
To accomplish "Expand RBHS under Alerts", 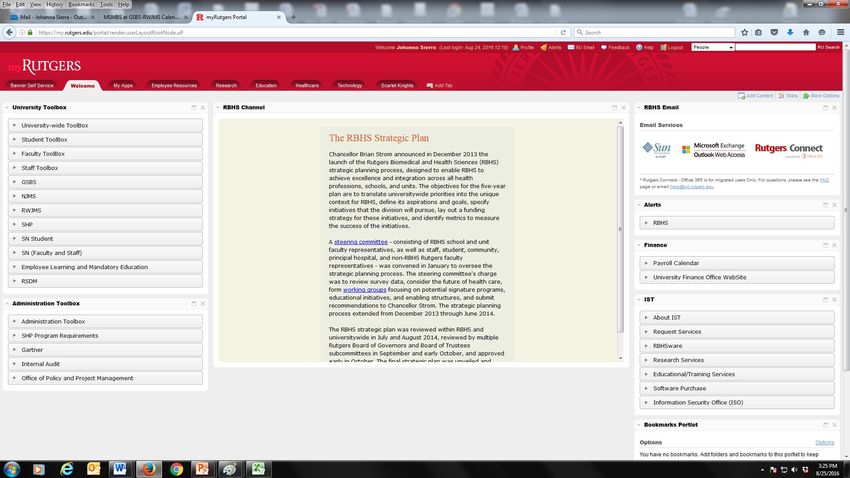I will 737,223.
